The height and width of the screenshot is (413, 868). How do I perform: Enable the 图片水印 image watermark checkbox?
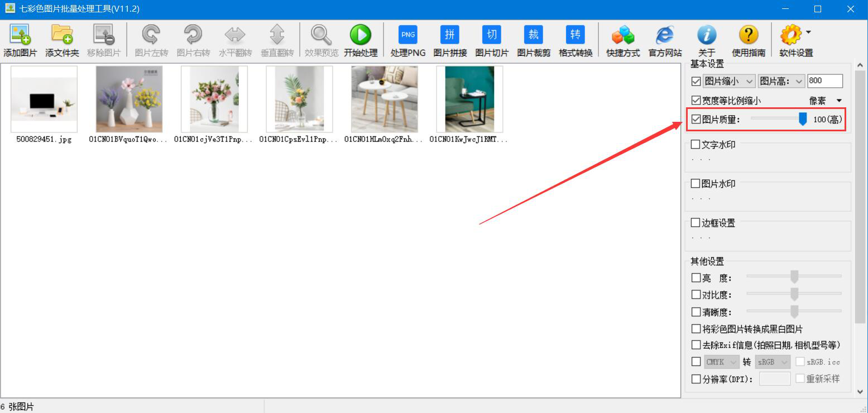click(x=696, y=183)
